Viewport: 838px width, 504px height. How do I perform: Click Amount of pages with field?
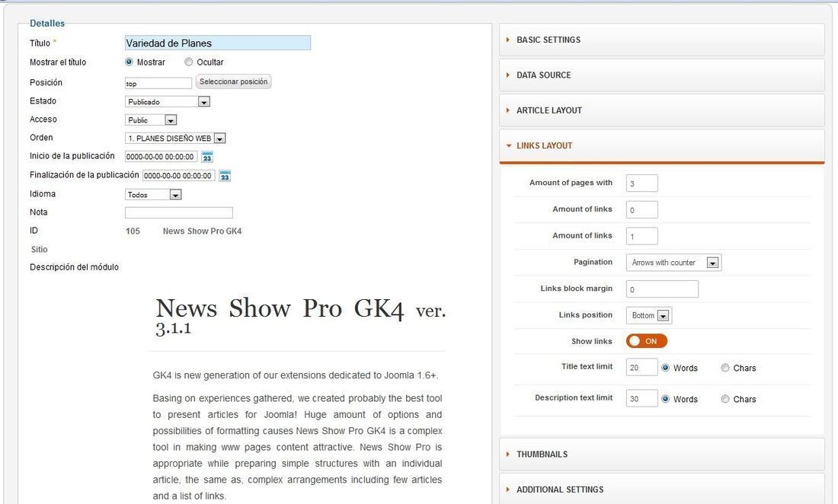[642, 183]
